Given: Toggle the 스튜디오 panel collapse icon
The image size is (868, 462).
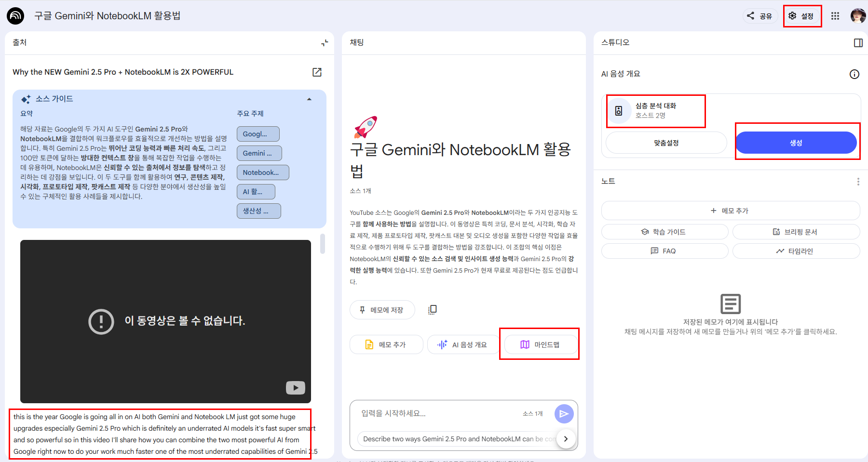Looking at the screenshot, I should [x=858, y=43].
